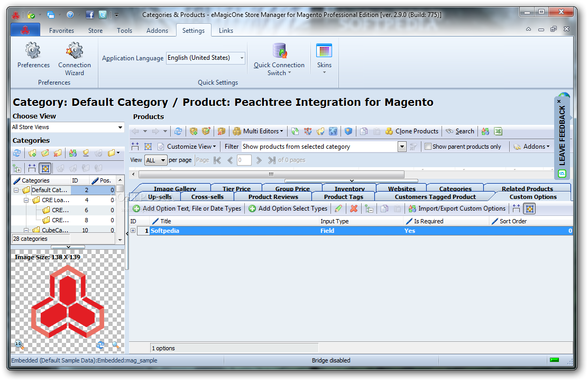The image size is (588, 381).
Task: Open the products Addons dropdown
Action: click(x=531, y=147)
